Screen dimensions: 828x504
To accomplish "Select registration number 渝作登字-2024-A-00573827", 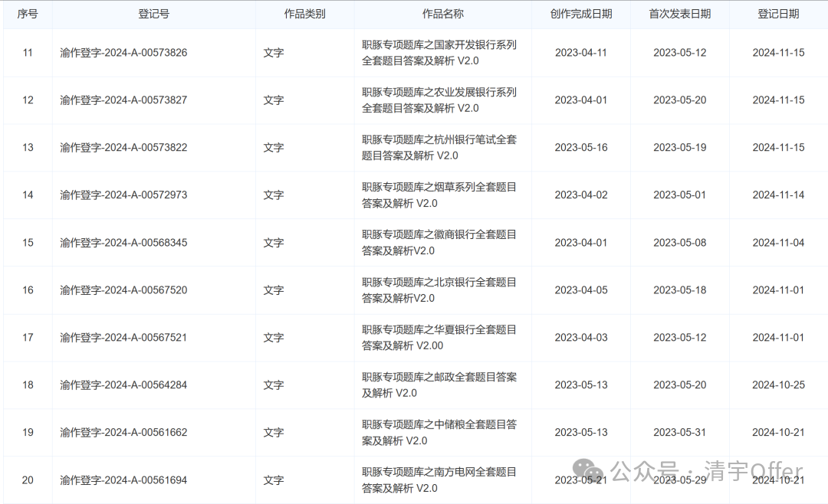I will (123, 100).
